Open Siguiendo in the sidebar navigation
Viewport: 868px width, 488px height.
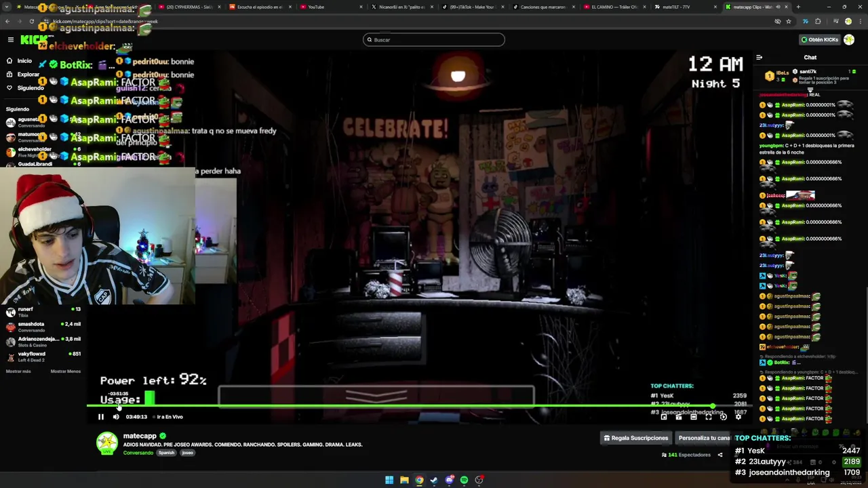click(x=31, y=87)
